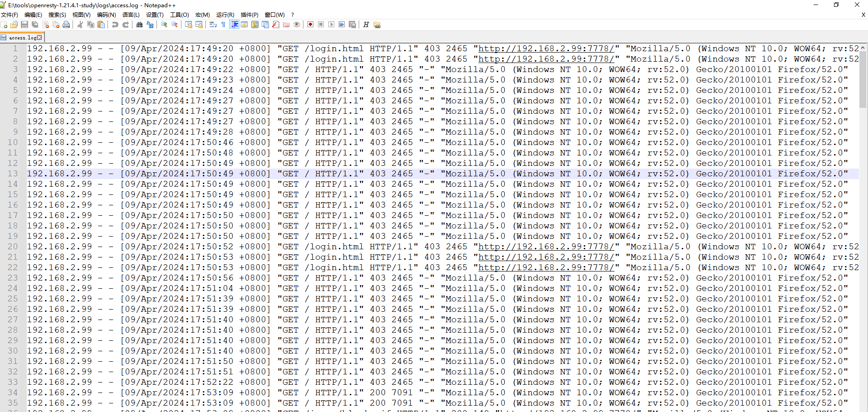Close the current document via the toolbar icon
The width and height of the screenshot is (868, 412).
pyautogui.click(x=45, y=24)
